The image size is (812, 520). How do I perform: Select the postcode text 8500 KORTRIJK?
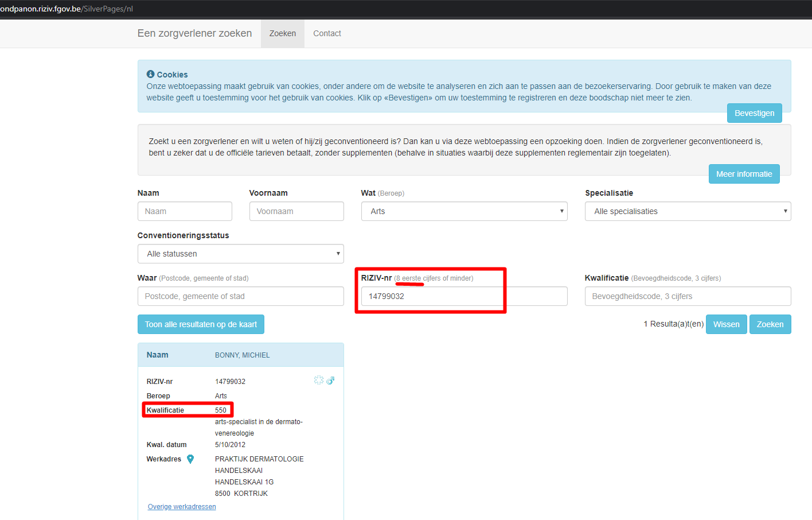(241, 494)
